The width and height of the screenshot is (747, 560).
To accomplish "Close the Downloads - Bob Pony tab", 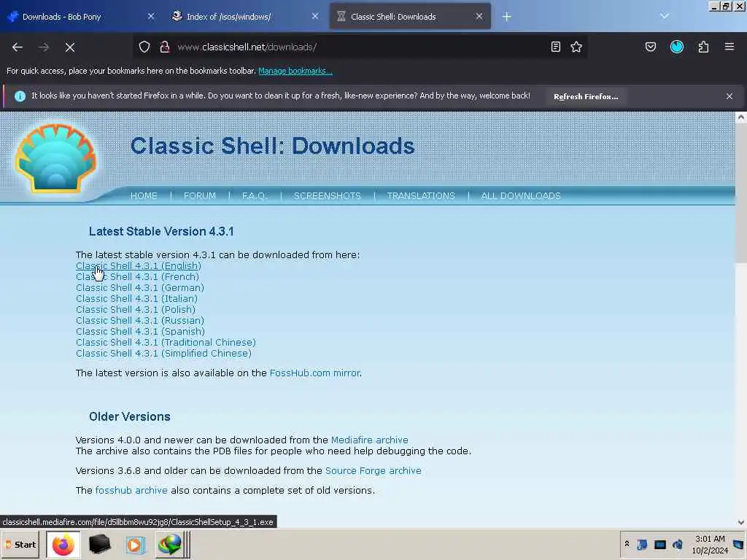I will coord(150,16).
